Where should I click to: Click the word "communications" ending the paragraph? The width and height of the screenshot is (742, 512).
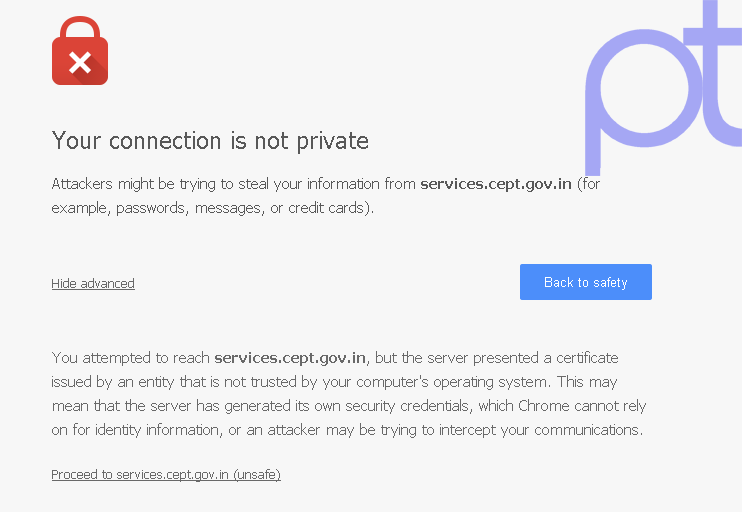click(586, 430)
